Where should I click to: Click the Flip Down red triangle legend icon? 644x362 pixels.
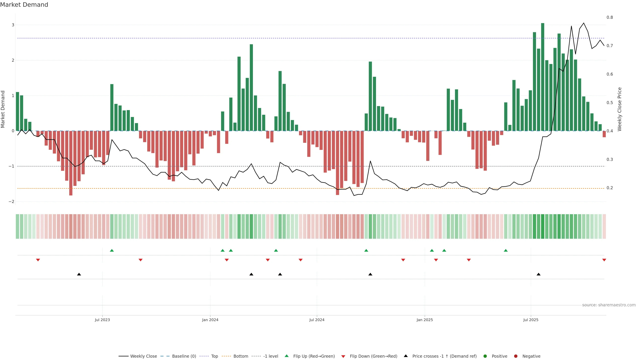[x=343, y=356]
